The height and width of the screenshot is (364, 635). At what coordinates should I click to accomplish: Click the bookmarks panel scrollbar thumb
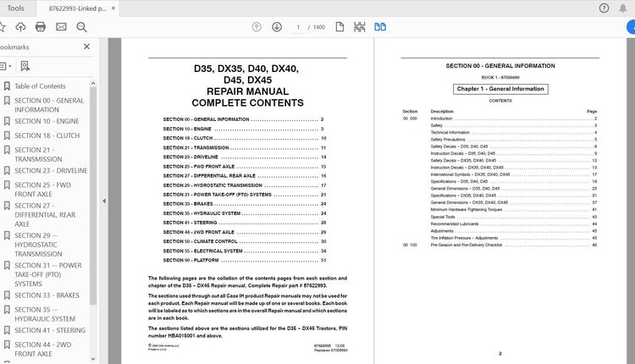[93, 196]
